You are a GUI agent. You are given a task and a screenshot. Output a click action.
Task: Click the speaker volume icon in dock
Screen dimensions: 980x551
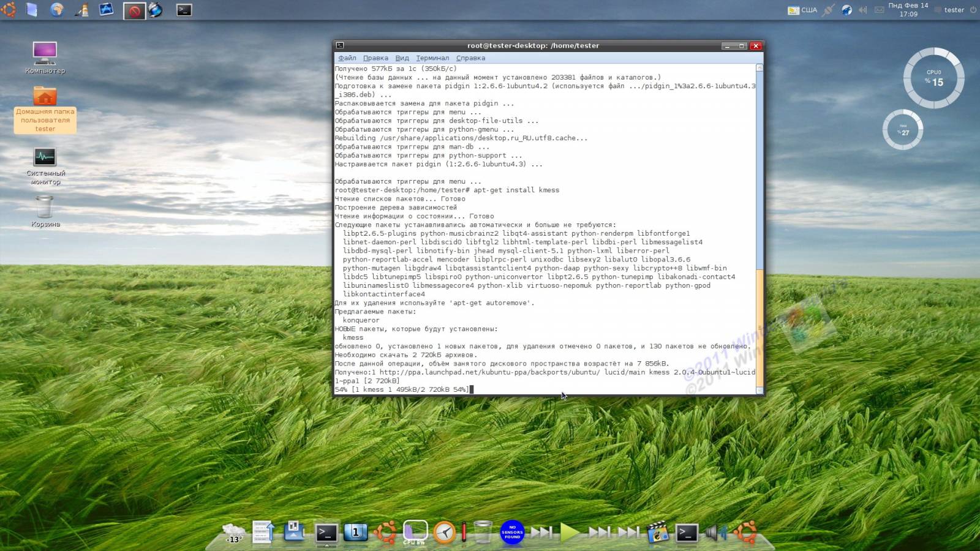(715, 533)
